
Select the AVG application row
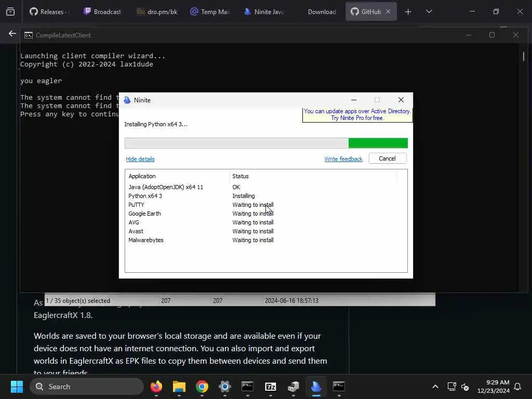266,222
